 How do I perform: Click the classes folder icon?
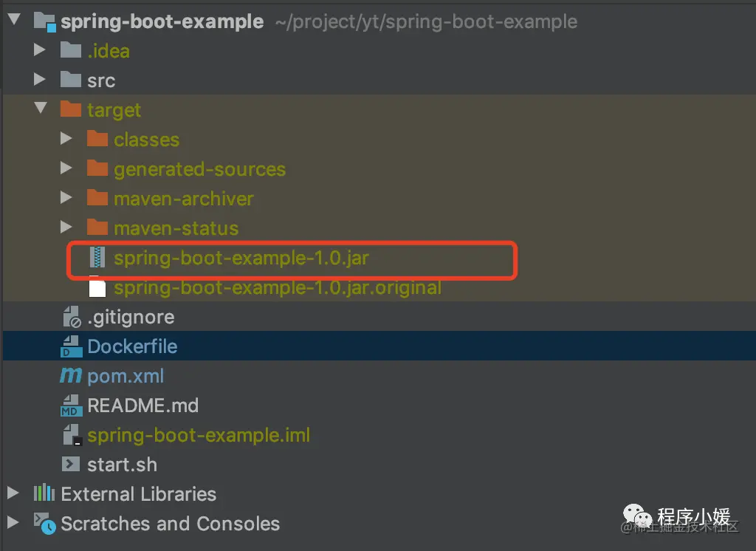(x=97, y=138)
